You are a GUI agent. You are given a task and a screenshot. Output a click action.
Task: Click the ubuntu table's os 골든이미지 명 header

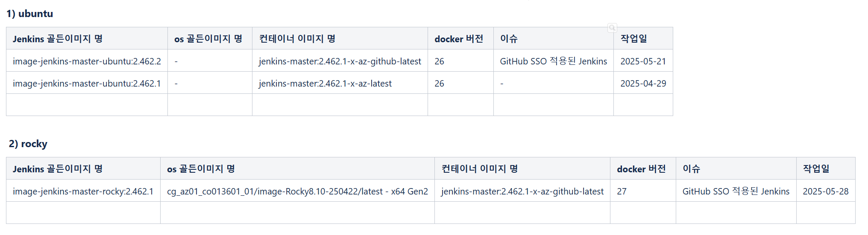(210, 38)
